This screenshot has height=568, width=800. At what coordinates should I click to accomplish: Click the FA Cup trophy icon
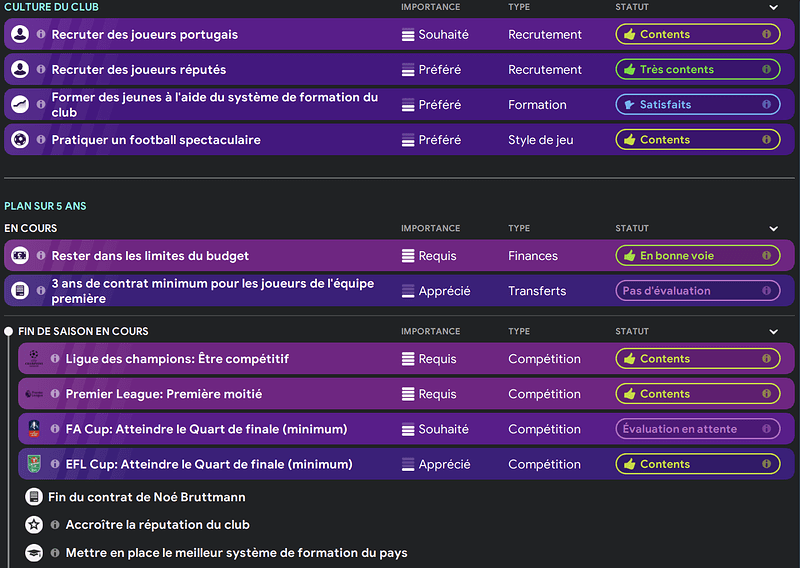34,429
